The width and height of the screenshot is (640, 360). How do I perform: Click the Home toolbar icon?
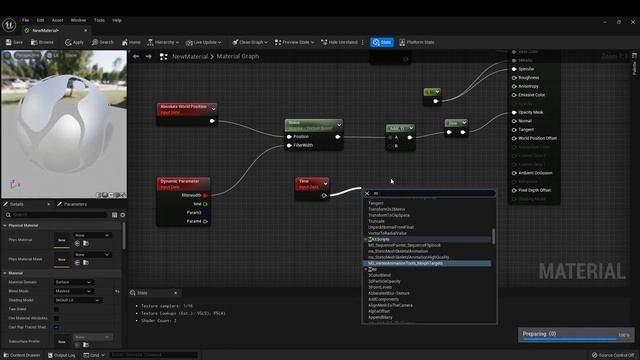point(131,42)
